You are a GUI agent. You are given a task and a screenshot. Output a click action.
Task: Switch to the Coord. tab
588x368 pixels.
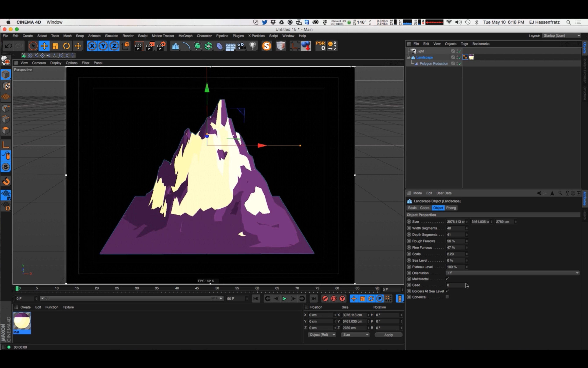coord(425,208)
